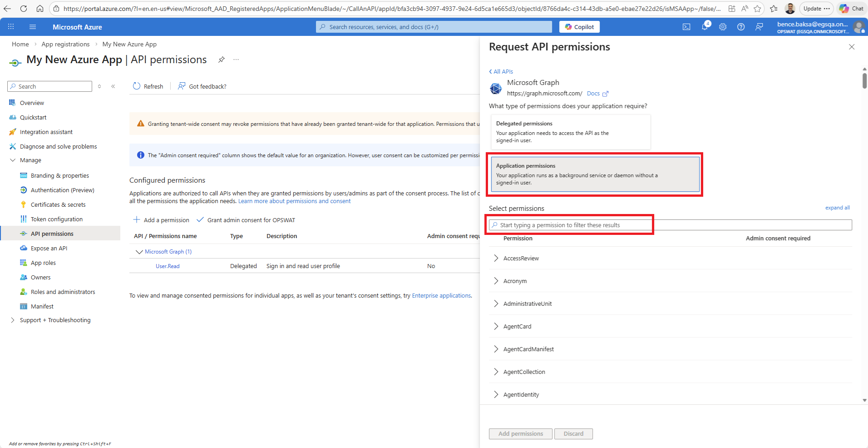868x448 pixels.
Task: Go back to All APIs
Action: pyautogui.click(x=501, y=71)
